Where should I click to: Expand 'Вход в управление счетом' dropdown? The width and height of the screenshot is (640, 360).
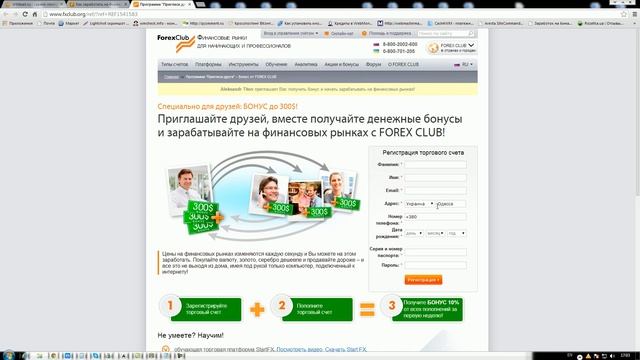tap(291, 33)
